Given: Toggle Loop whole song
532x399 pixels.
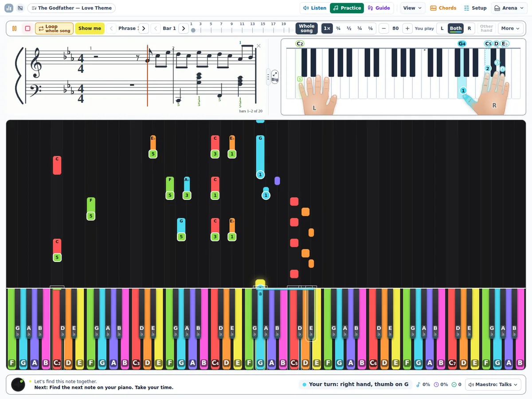Looking at the screenshot, I should 54,28.
